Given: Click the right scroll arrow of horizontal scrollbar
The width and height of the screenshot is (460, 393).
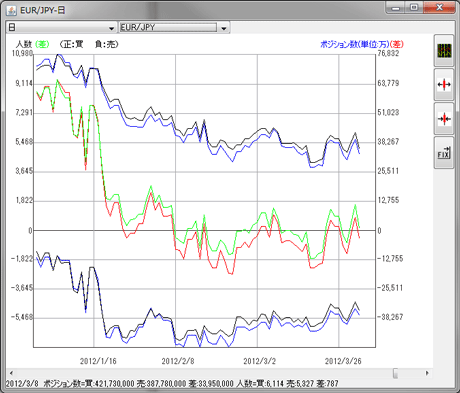Looking at the screenshot, I should coord(427,373).
